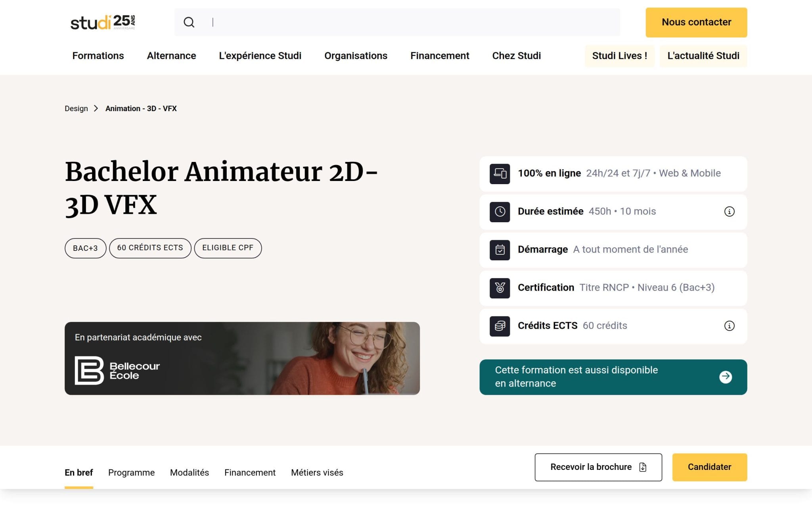The height and width of the screenshot is (508, 812).
Task: Click the Nous contacter button
Action: point(696,22)
